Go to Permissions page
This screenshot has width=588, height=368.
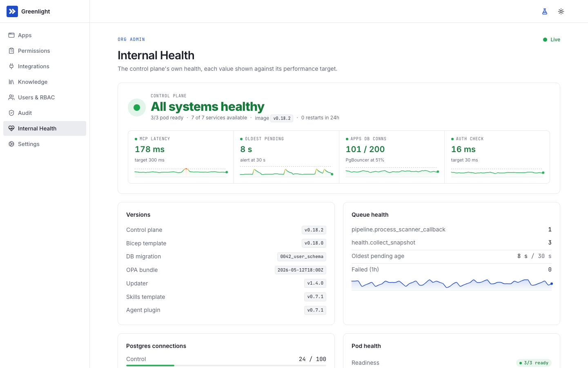click(45, 51)
